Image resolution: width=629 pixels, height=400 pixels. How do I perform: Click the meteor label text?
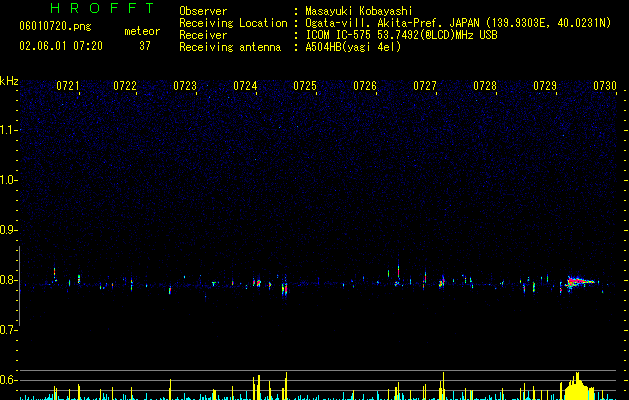click(x=142, y=31)
